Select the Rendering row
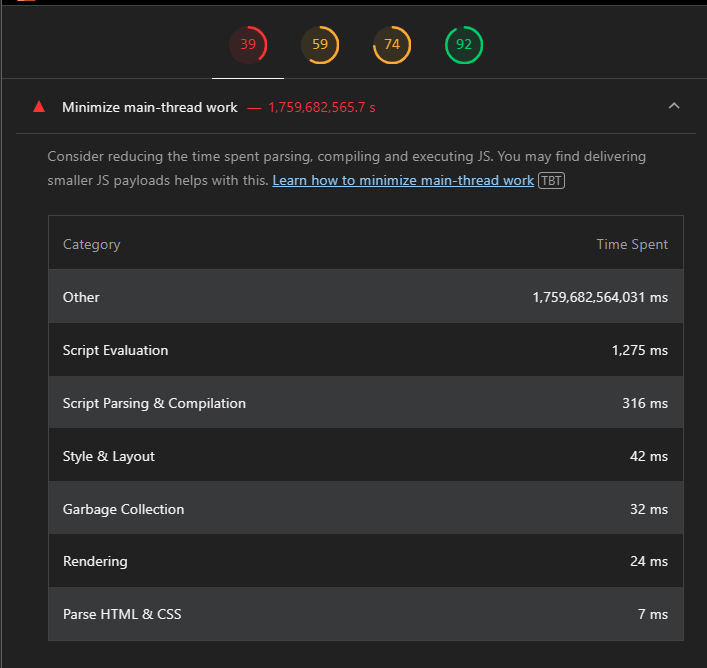 [365, 561]
